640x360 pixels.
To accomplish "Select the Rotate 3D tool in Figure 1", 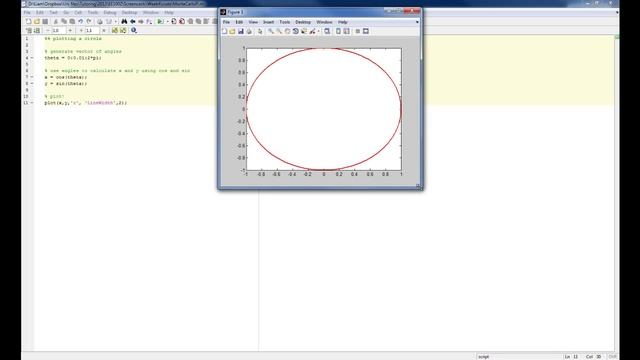I will click(x=296, y=31).
